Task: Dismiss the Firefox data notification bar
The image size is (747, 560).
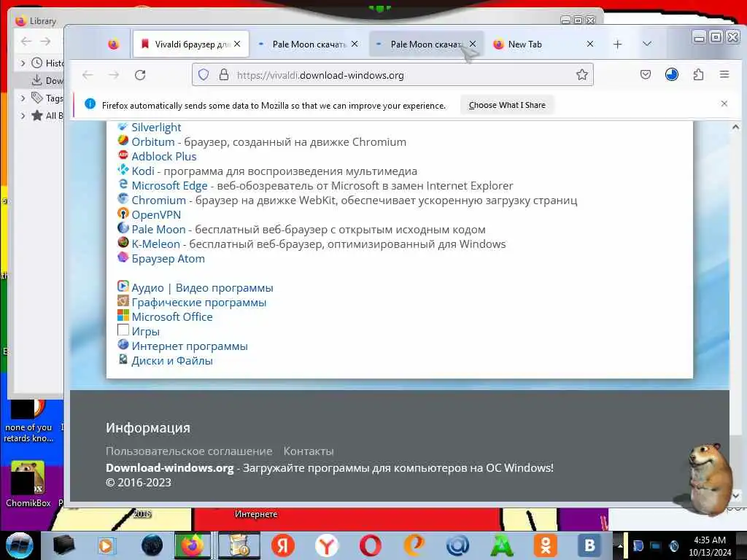Action: pyautogui.click(x=724, y=104)
